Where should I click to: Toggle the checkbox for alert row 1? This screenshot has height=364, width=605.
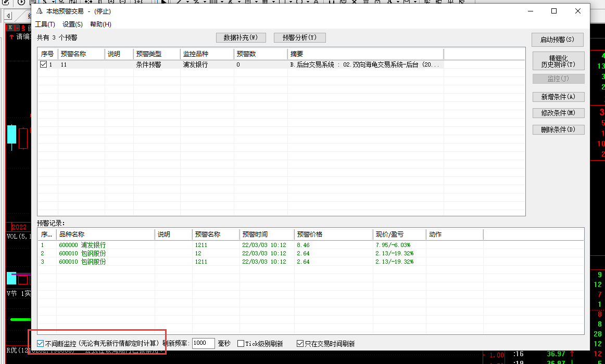pos(44,64)
